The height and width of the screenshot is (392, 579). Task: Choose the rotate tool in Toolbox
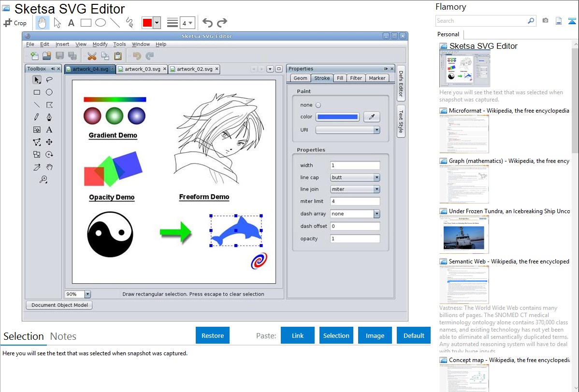(x=49, y=155)
